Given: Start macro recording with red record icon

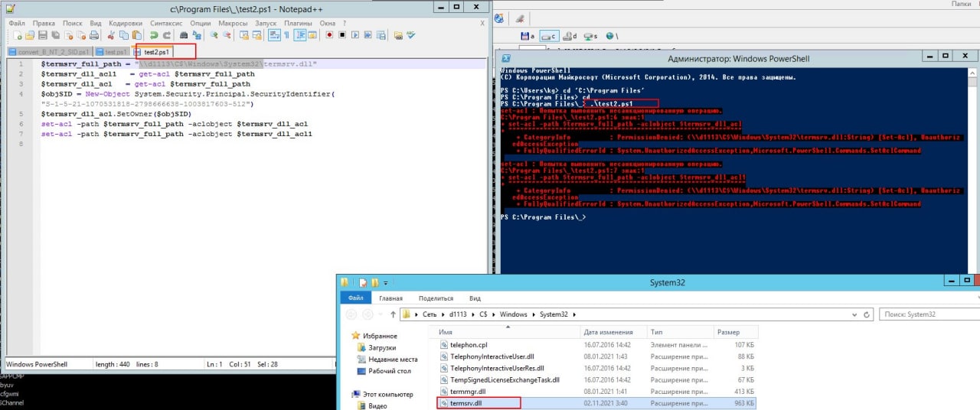Looking at the screenshot, I should [x=329, y=35].
